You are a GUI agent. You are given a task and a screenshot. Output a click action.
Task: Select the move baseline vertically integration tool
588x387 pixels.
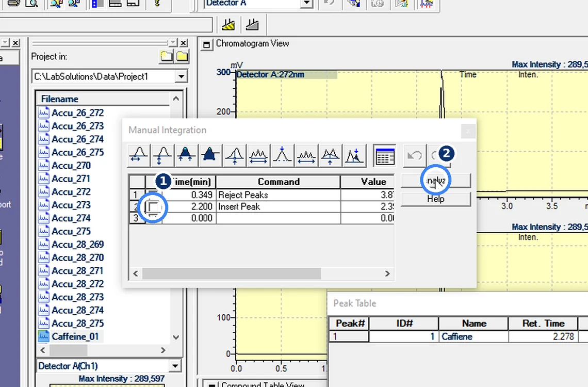(x=162, y=155)
